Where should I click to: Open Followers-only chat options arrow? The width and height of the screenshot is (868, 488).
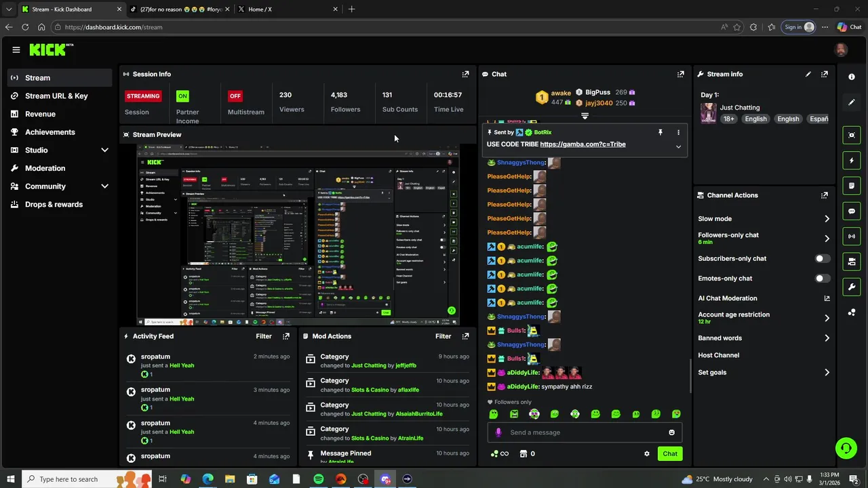(827, 239)
